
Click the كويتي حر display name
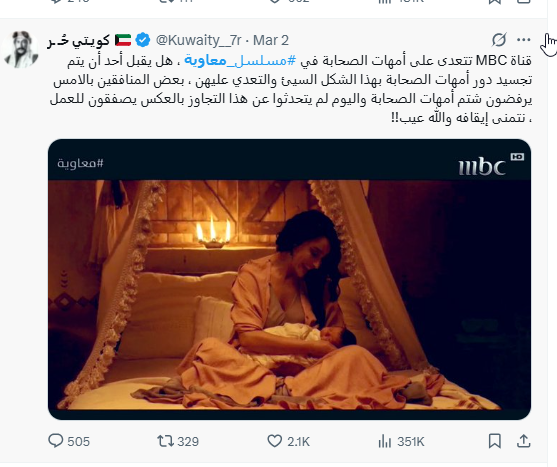pyautogui.click(x=79, y=40)
